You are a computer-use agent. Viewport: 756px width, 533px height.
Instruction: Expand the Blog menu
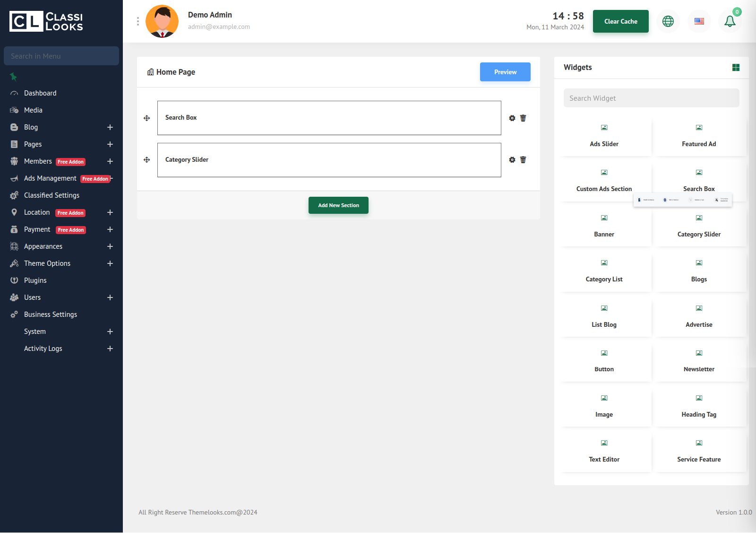(x=110, y=127)
